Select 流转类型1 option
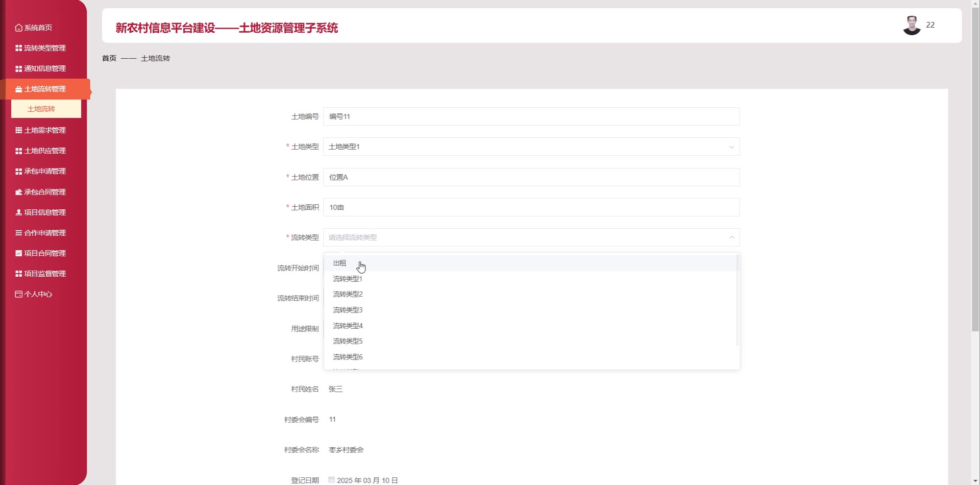Screen dimensions: 980x485 coord(530,279)
